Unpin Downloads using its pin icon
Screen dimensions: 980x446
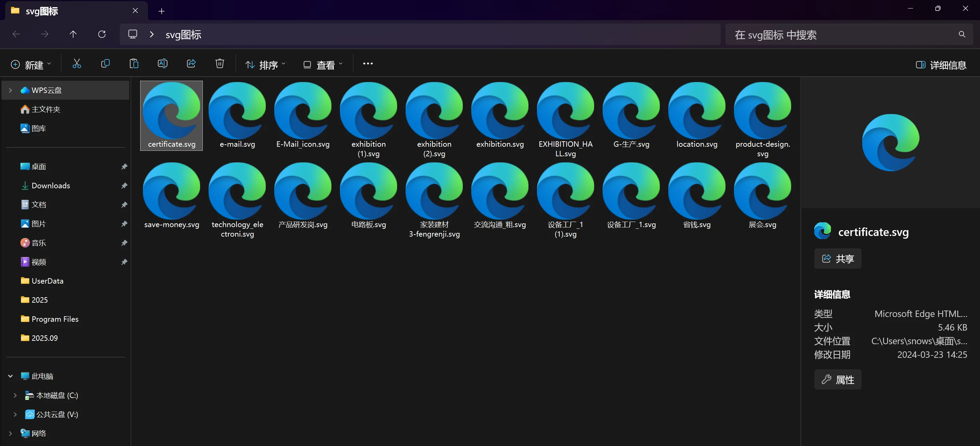(124, 186)
